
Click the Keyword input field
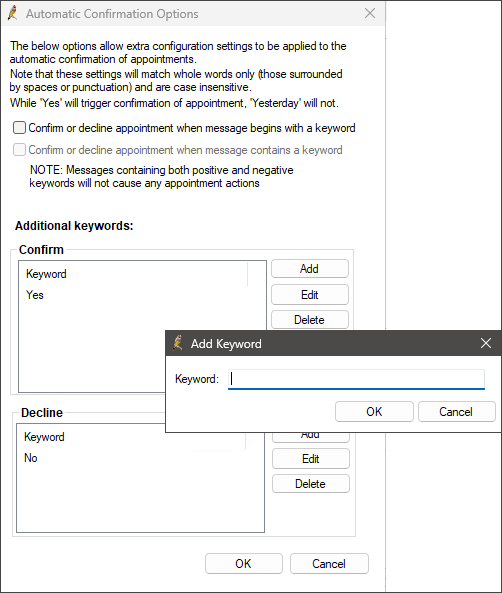[356, 379]
